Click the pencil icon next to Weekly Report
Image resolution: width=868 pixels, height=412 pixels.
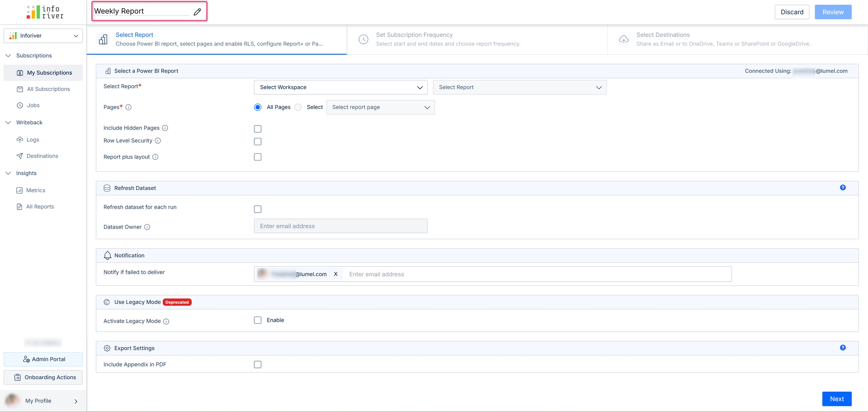coord(197,12)
